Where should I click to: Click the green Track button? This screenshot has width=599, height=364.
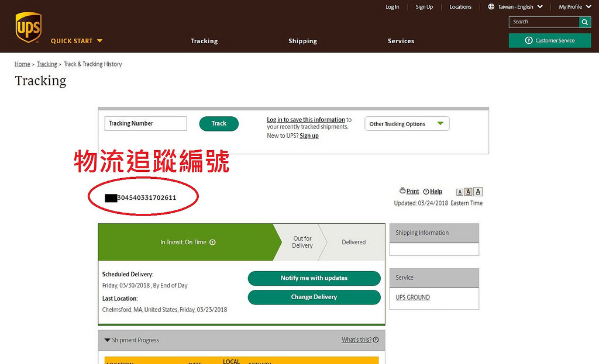pos(219,123)
